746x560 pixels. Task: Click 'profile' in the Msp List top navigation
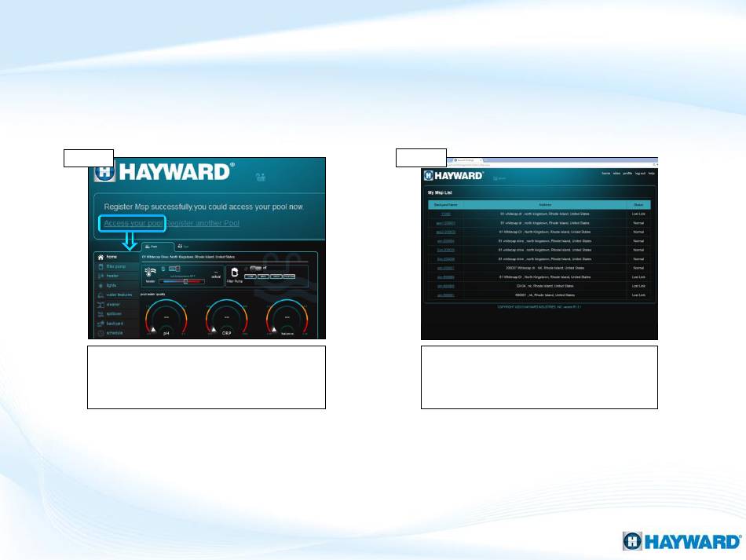point(627,174)
